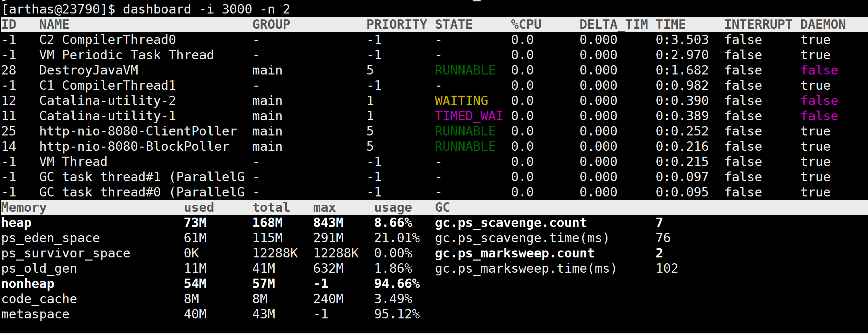The height and width of the screenshot is (334, 868).
Task: Click the yellow WAITING state text
Action: coord(461,100)
